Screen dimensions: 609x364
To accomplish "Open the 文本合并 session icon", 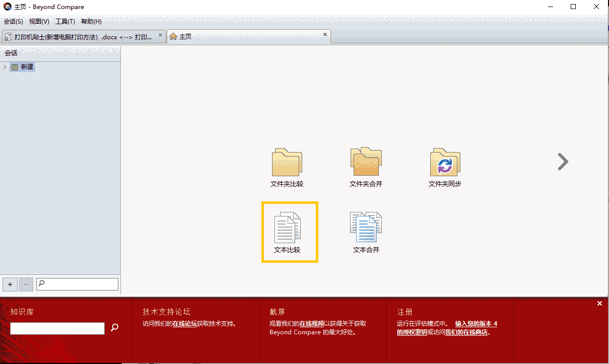I will 366,228.
